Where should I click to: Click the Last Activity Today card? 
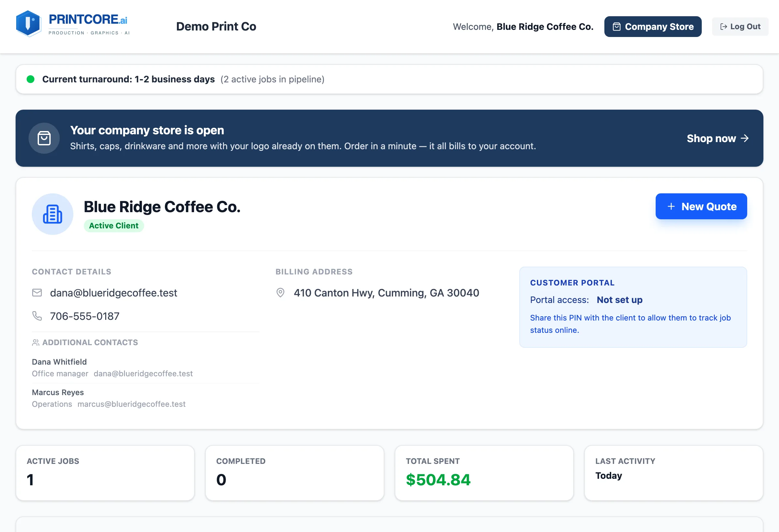pyautogui.click(x=674, y=473)
